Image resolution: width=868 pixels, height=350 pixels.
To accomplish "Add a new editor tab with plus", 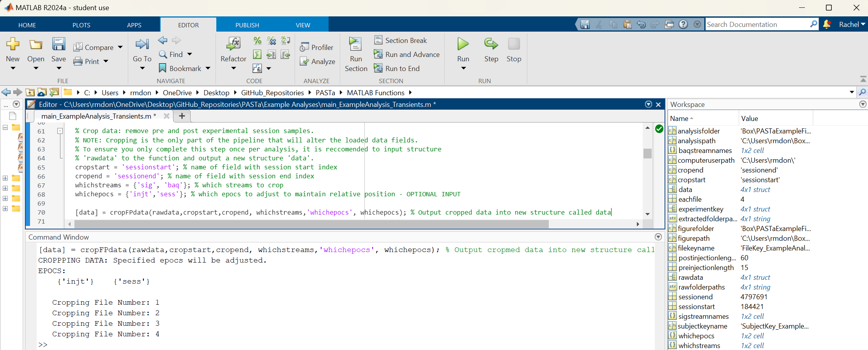I will pos(182,116).
